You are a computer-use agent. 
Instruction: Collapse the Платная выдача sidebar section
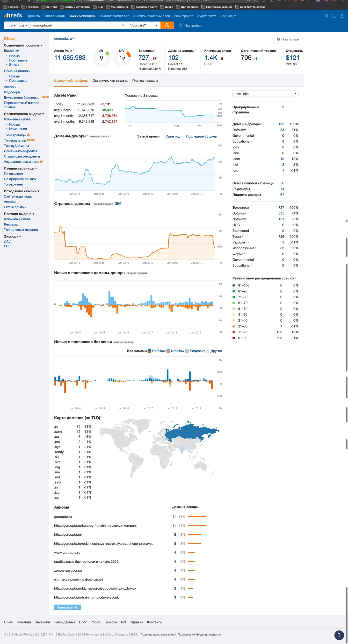pos(19,214)
